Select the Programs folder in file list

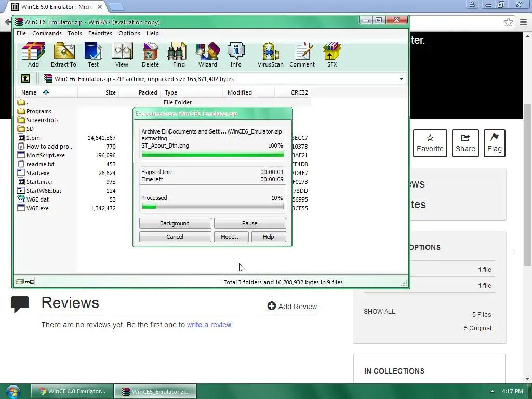click(x=34, y=111)
